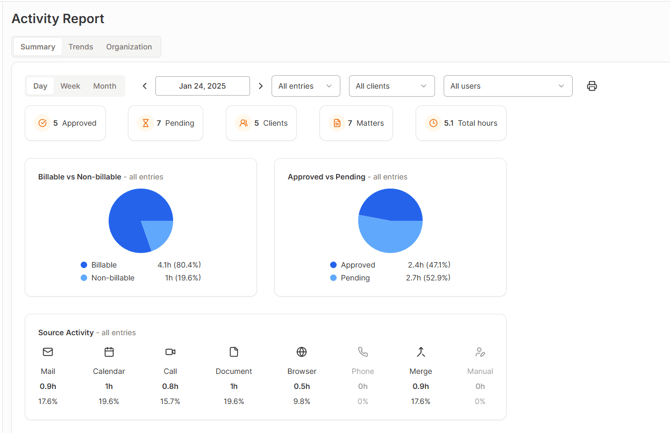Click the 5 Approved stat card

(66, 123)
